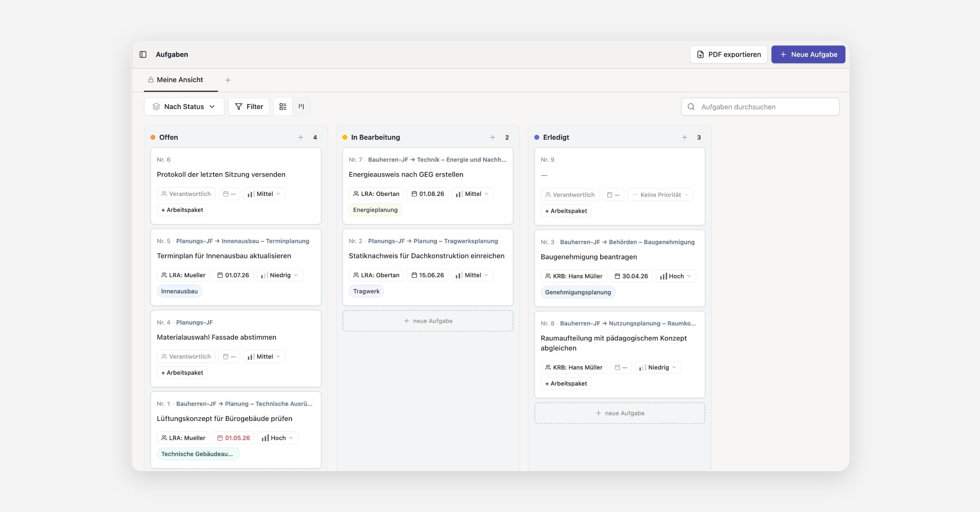
Task: Open task Statiknachweis für Dachkonstruktion einreichen
Action: pos(426,256)
